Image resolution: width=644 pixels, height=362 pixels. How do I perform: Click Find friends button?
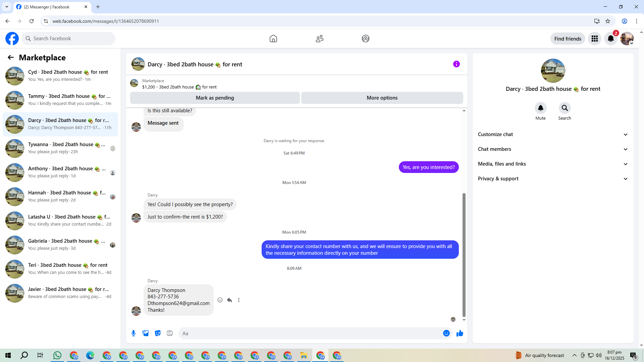[x=568, y=39]
